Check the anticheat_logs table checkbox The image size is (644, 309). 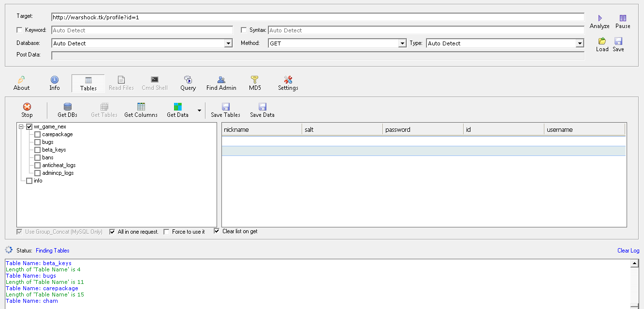(x=37, y=165)
